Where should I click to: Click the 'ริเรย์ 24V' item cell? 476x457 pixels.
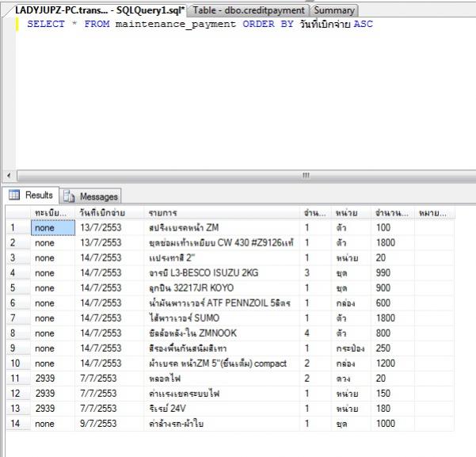[x=168, y=409]
